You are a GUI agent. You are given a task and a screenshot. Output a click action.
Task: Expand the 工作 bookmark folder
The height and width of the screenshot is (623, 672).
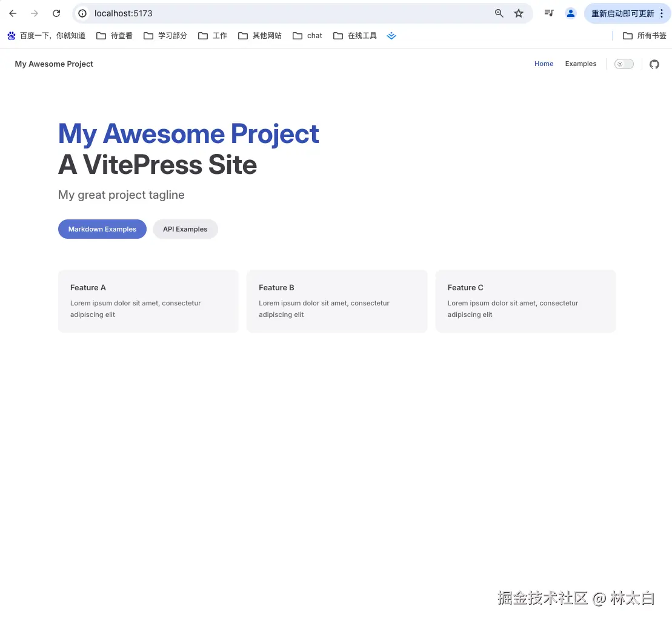click(x=213, y=36)
